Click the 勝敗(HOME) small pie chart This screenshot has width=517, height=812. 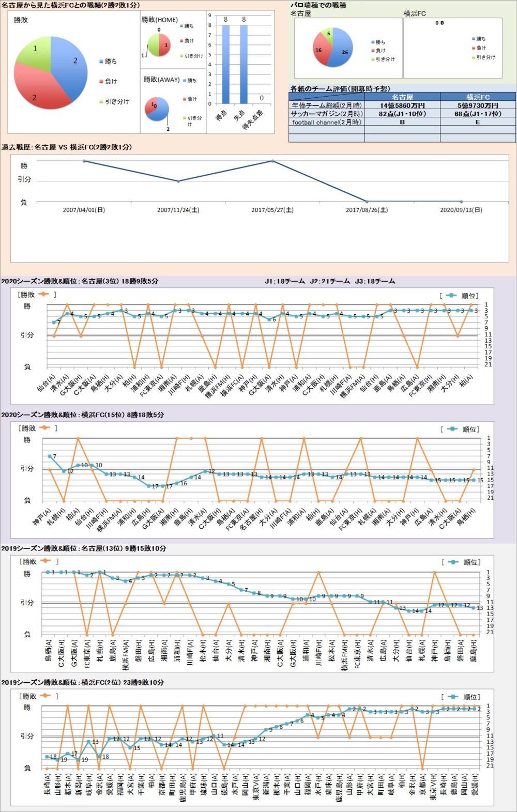point(159,45)
